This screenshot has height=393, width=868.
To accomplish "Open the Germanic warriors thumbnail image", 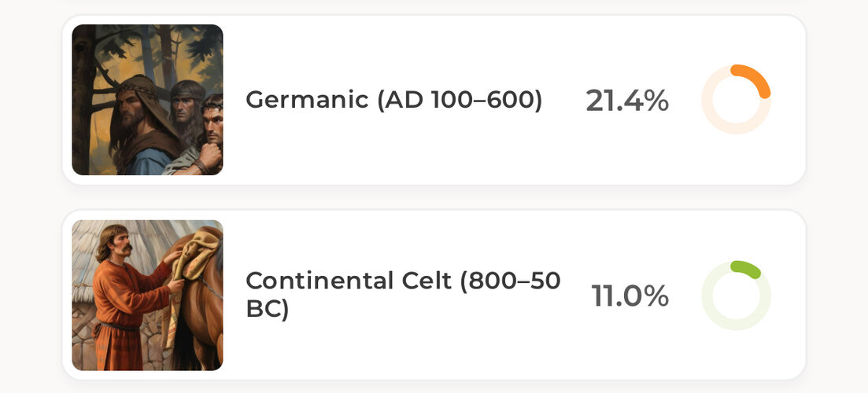I will point(147,100).
